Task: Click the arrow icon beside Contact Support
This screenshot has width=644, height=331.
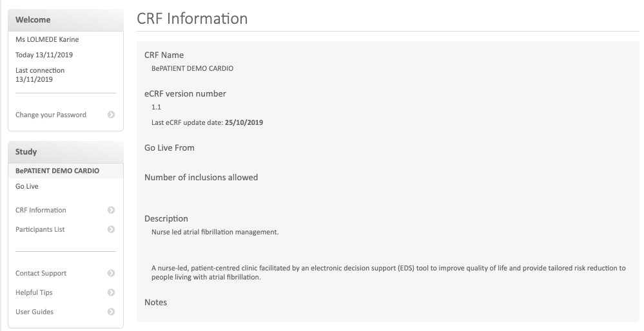Action: 111,273
